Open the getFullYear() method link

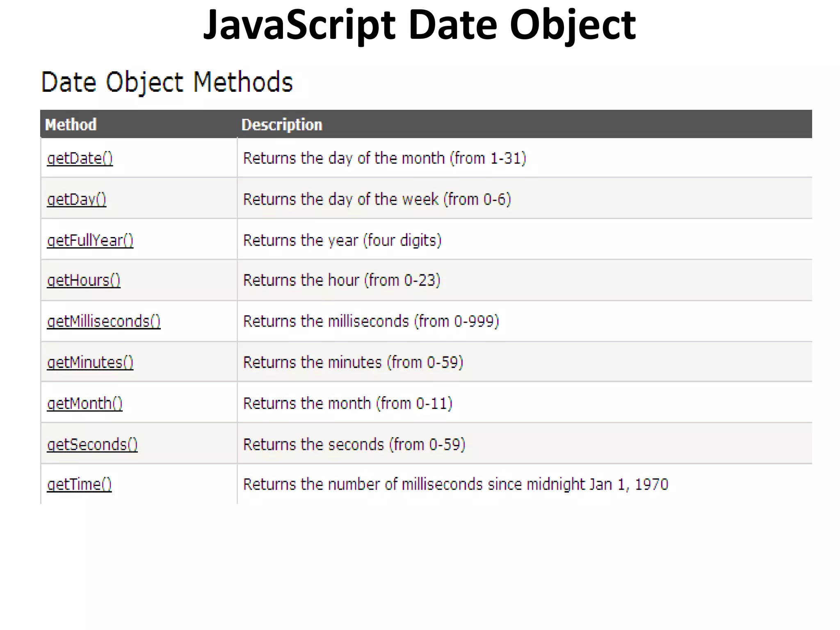click(90, 240)
